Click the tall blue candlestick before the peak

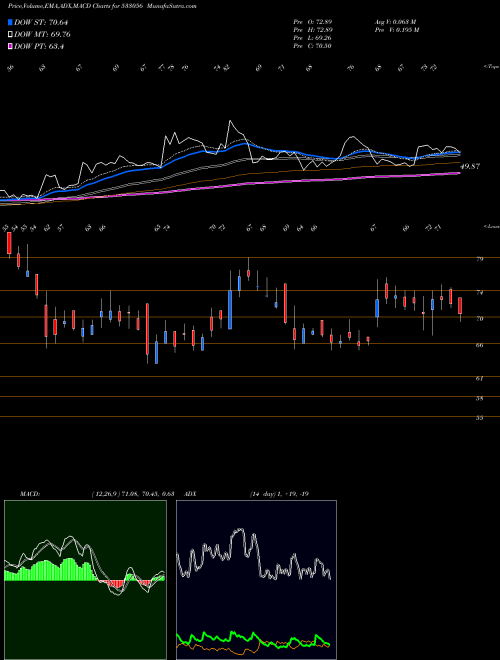[230, 309]
